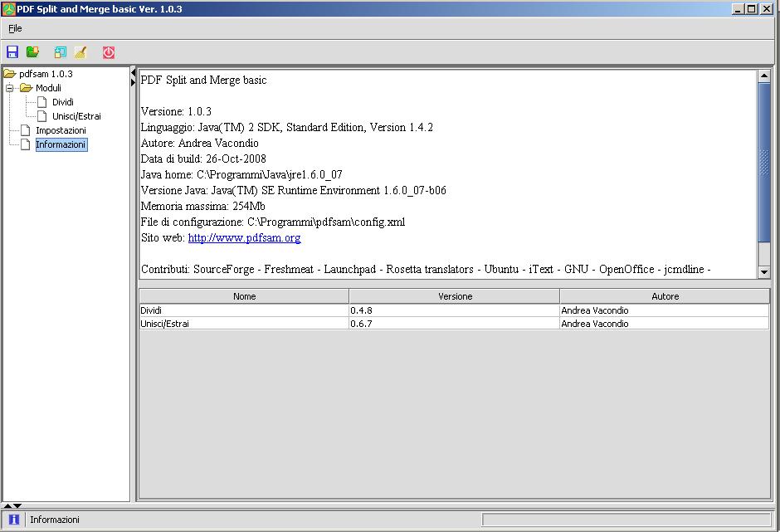This screenshot has height=532, width=780.
Task: Click the info pane scrollbar down arrow
Action: click(x=764, y=271)
